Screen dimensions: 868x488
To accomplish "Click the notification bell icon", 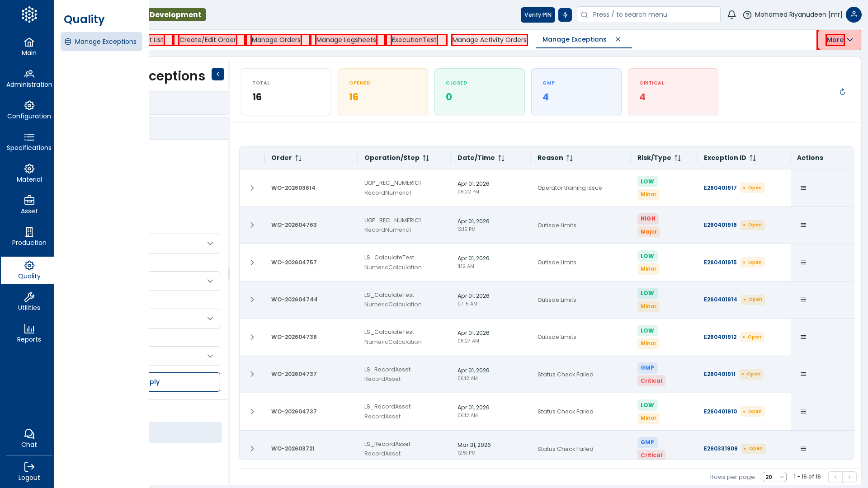I will point(731,15).
